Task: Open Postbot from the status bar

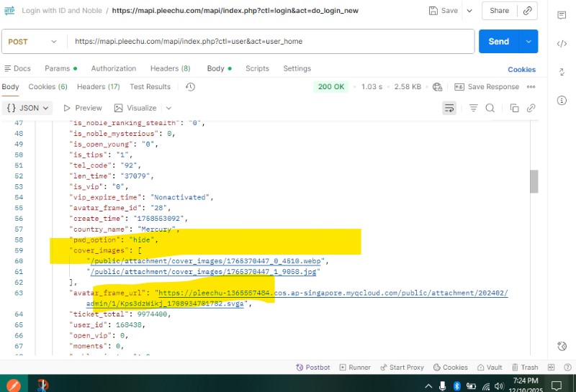Action: [313, 368]
